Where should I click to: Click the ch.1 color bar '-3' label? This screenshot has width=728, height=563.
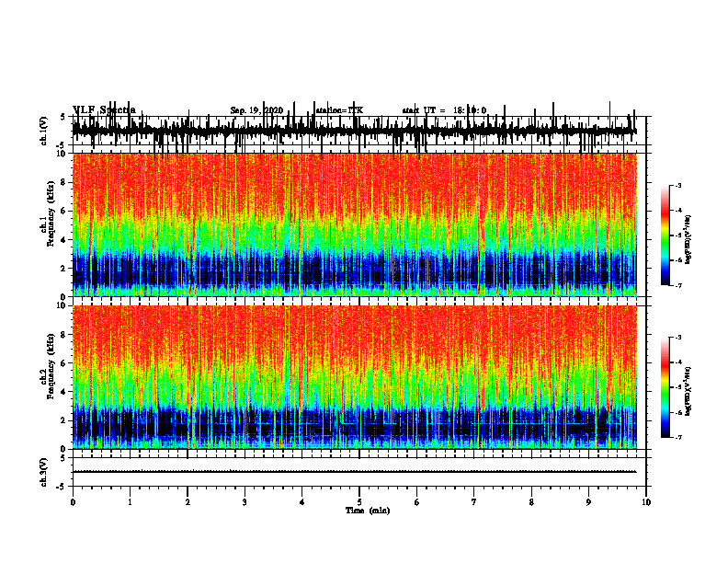pyautogui.click(x=678, y=186)
